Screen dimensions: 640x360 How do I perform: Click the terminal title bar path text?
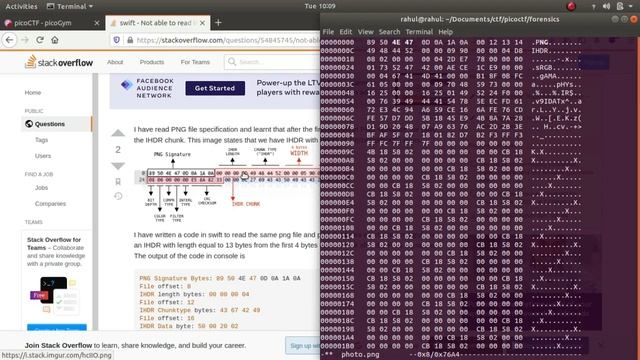click(x=480, y=19)
